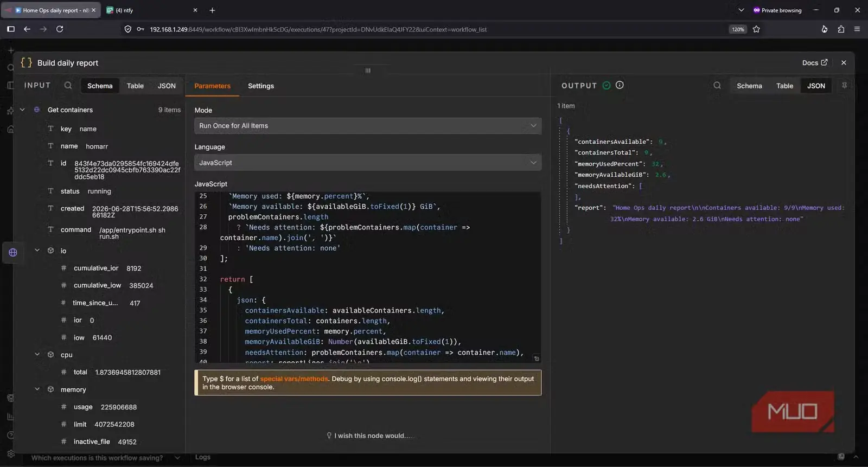Viewport: 868px width, 467px height.
Task: Click Private browsing indicator
Action: (x=777, y=10)
